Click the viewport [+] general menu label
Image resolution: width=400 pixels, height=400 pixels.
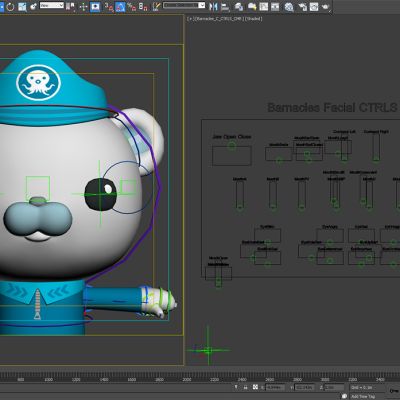190,19
